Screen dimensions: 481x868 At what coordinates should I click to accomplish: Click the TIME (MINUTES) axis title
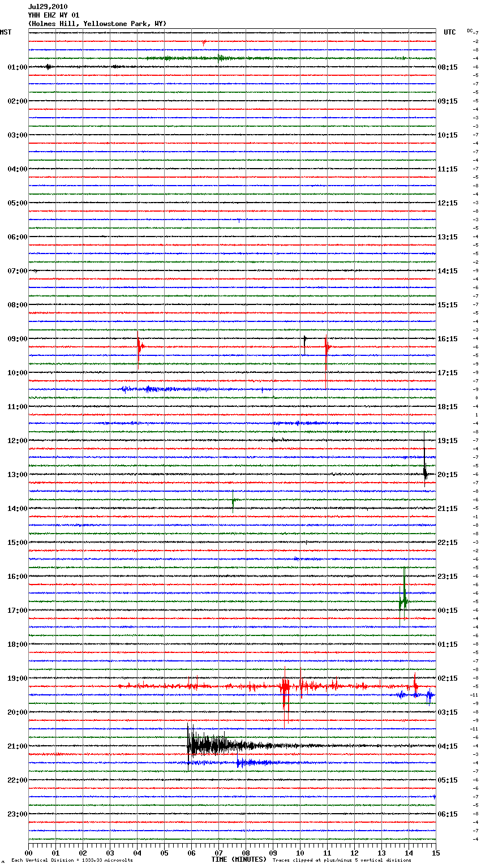pos(239,860)
